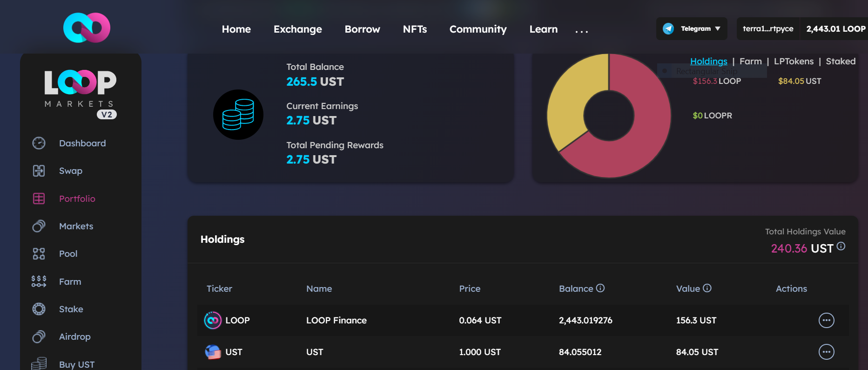Go to Stake in the sidebar
868x370 pixels.
click(x=71, y=309)
